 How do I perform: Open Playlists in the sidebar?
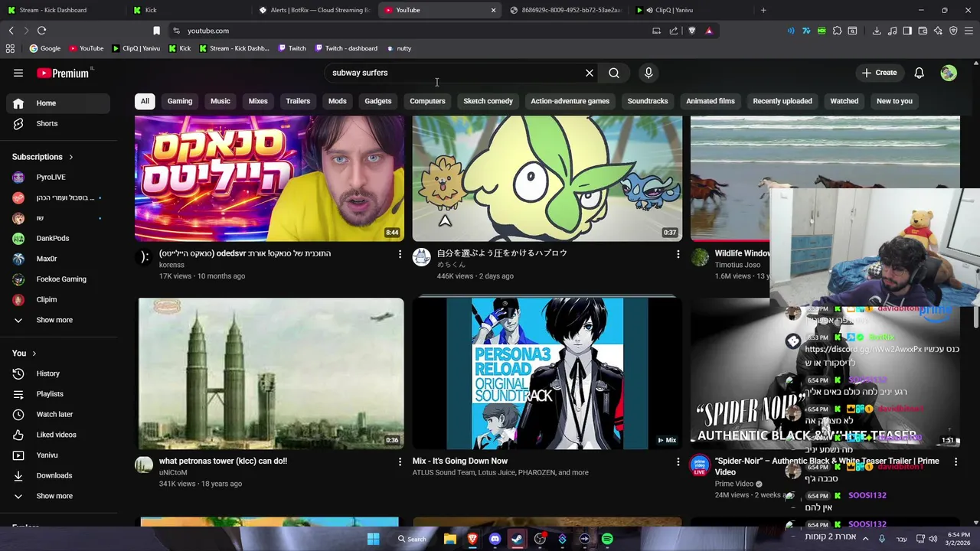tap(58, 394)
